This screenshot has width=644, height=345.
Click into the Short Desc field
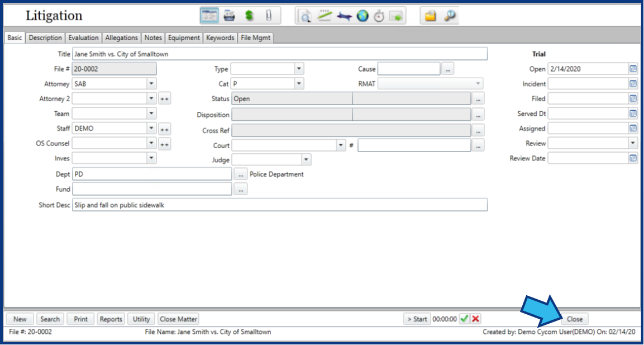pyautogui.click(x=280, y=205)
